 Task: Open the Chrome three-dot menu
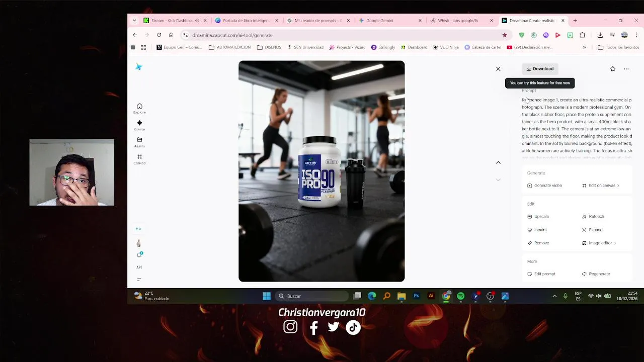[636, 35]
